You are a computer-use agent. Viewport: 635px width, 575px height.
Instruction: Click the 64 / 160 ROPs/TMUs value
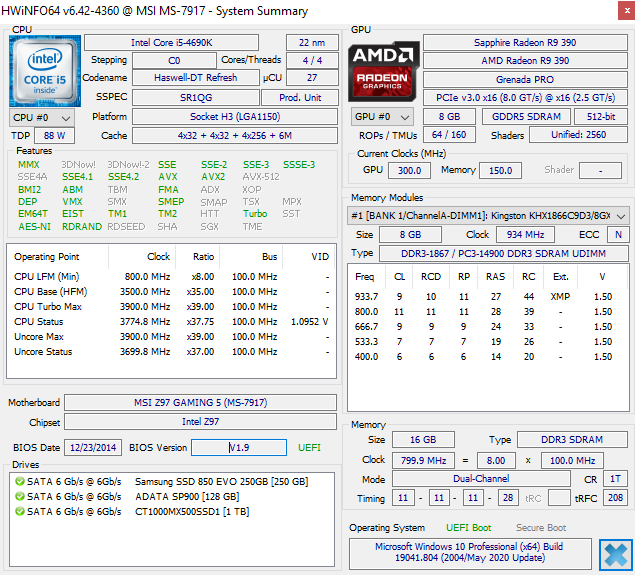click(x=449, y=135)
